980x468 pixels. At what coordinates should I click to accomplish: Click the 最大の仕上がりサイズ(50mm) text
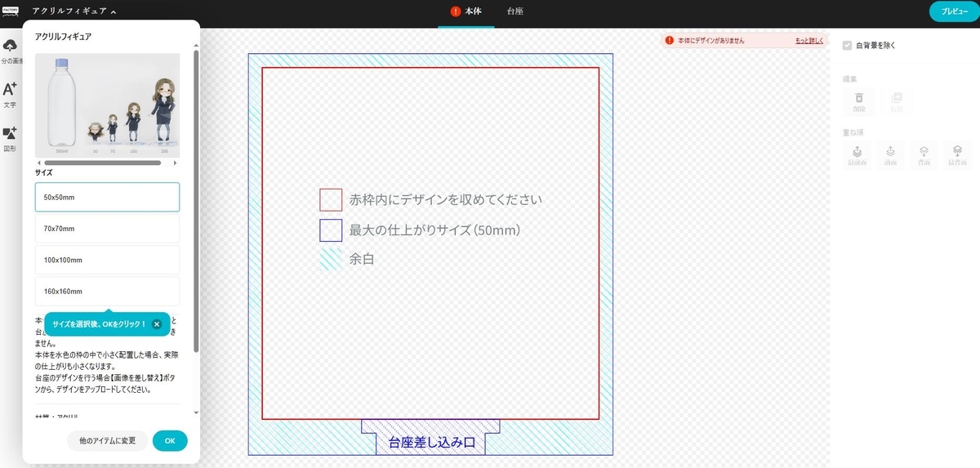[435, 230]
